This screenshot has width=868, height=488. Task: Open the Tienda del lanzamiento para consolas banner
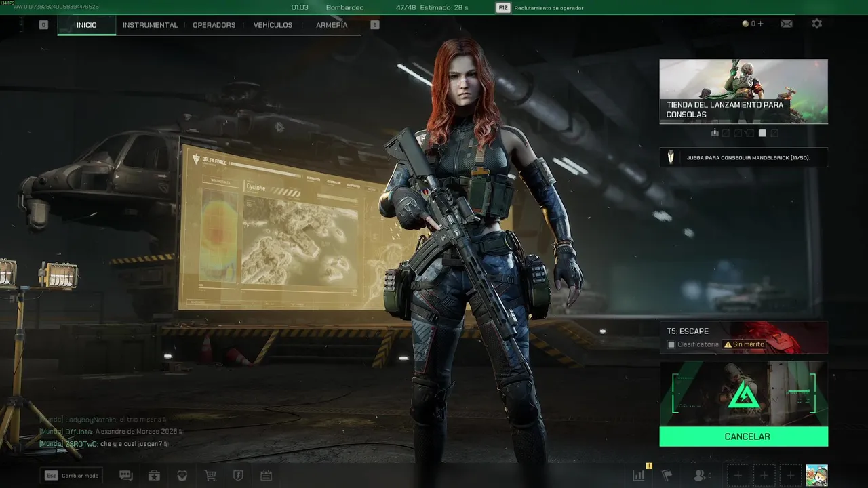pyautogui.click(x=744, y=91)
